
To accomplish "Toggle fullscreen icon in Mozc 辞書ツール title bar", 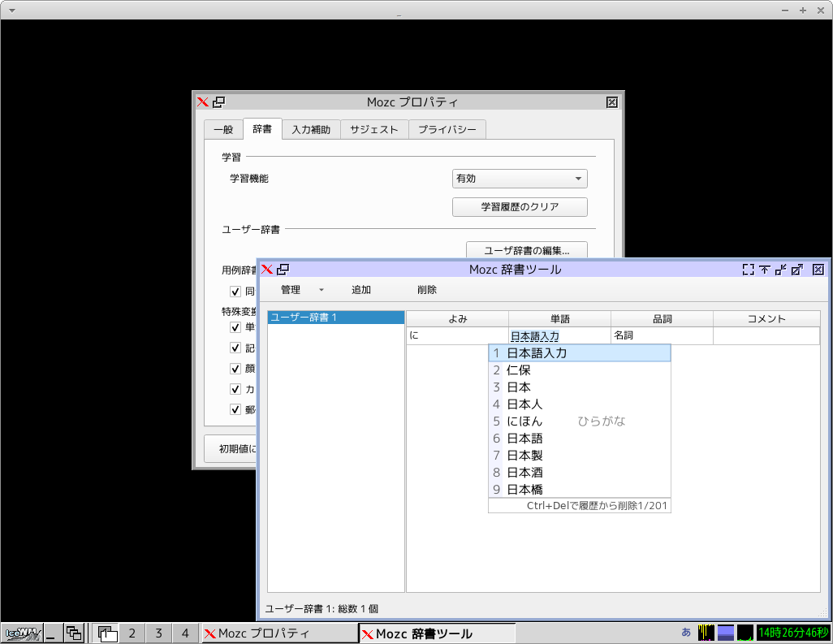I will click(748, 270).
